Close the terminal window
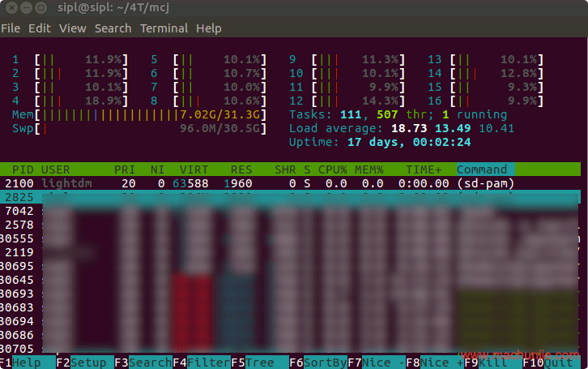The image size is (588, 369). pos(11,7)
